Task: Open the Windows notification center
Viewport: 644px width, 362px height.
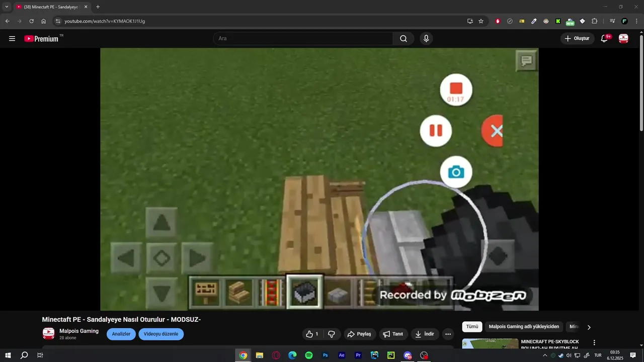Action: click(633, 355)
